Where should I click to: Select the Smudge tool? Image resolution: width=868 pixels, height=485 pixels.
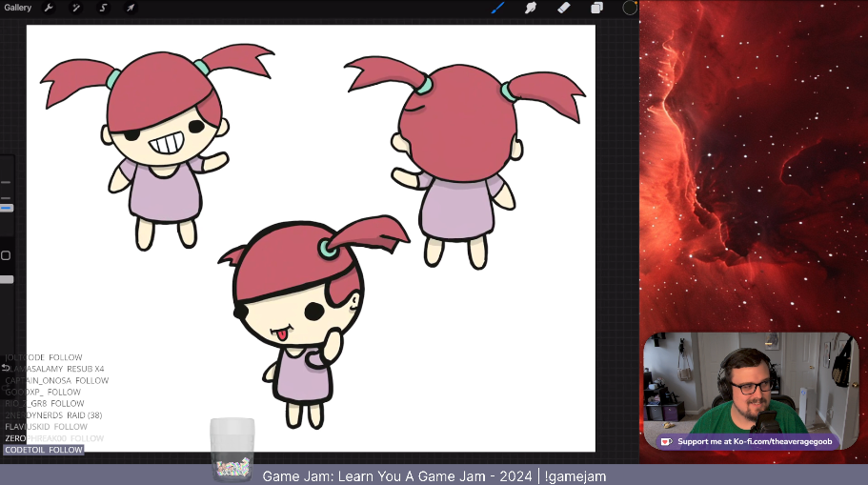[531, 8]
